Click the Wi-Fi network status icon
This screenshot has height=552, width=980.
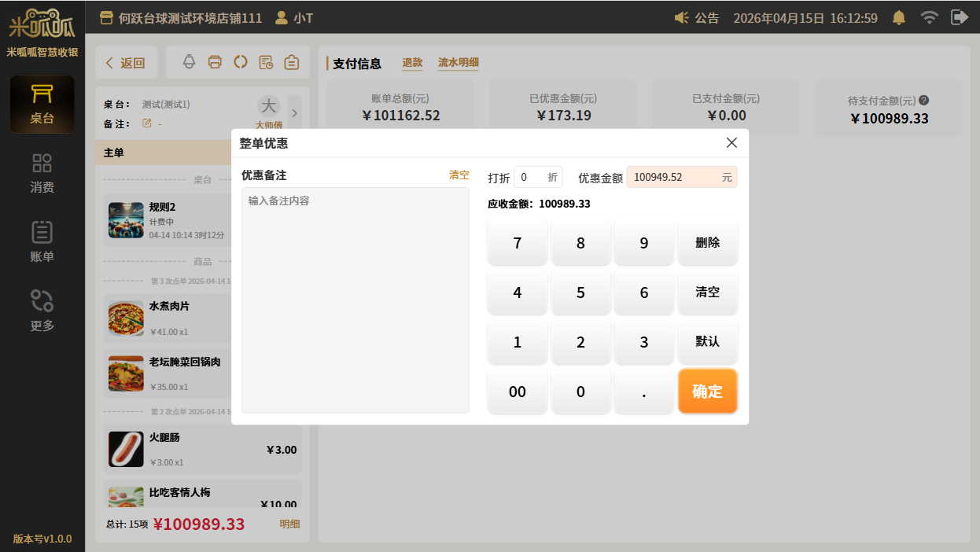(929, 17)
